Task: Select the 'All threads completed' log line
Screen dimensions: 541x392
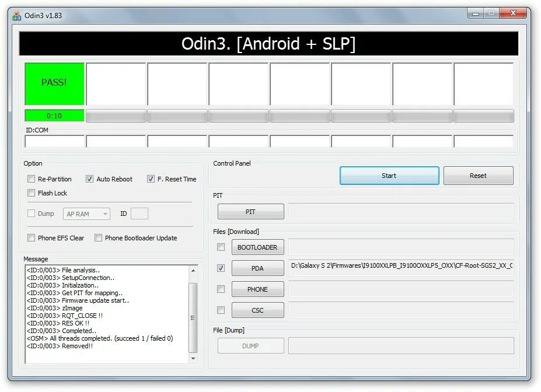Action: (100, 338)
